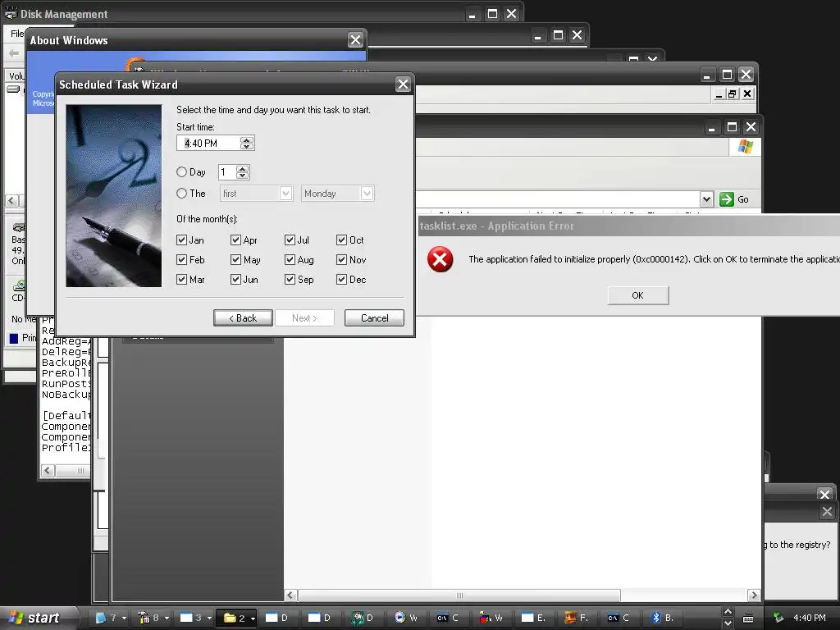Click the taskbar scroll up arrow

click(728, 612)
